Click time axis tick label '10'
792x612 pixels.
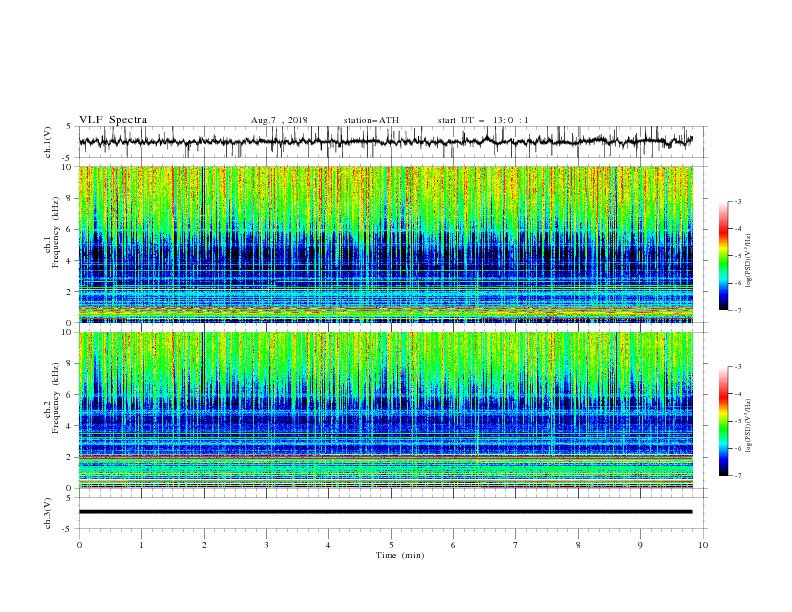tap(703, 545)
